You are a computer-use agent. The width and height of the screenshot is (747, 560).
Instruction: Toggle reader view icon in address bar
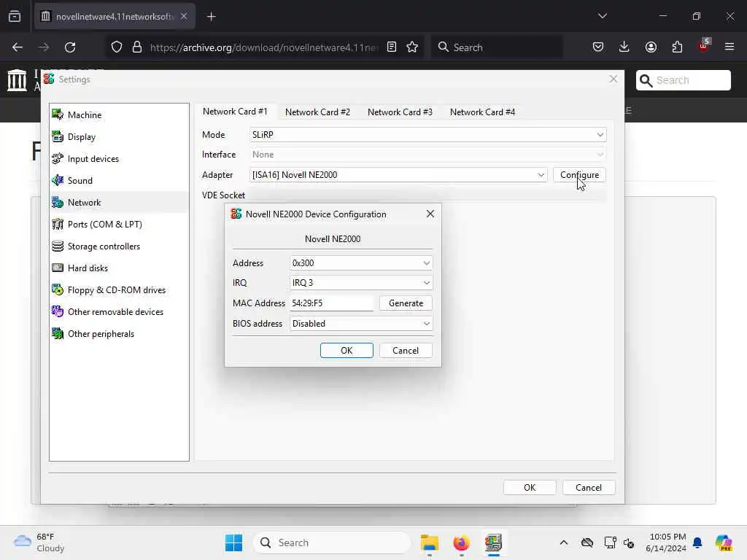pos(392,47)
